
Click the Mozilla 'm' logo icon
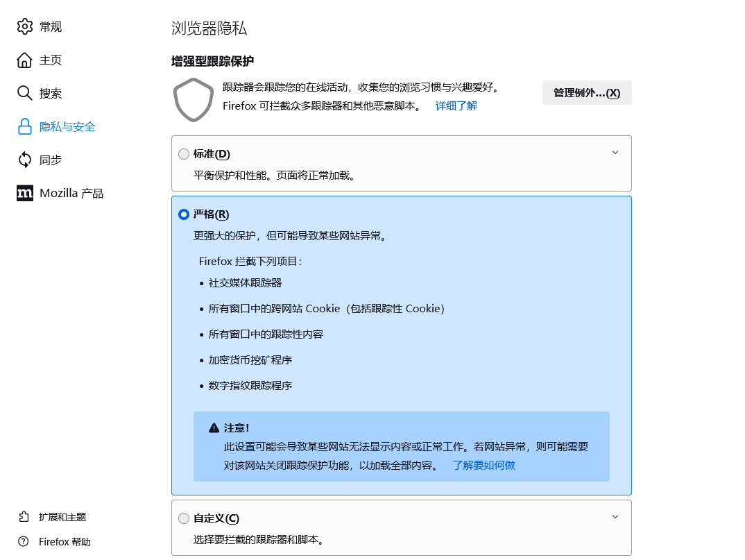[25, 193]
